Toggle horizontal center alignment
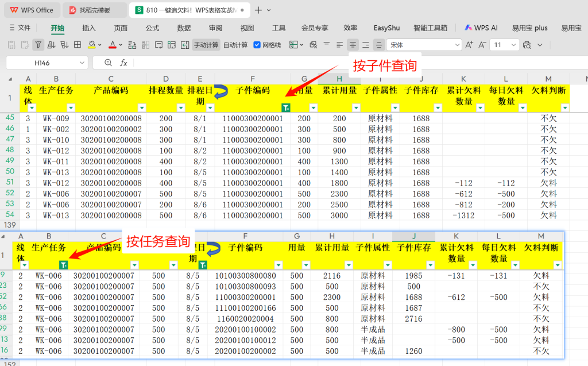Image resolution: width=588 pixels, height=366 pixels. click(x=353, y=45)
